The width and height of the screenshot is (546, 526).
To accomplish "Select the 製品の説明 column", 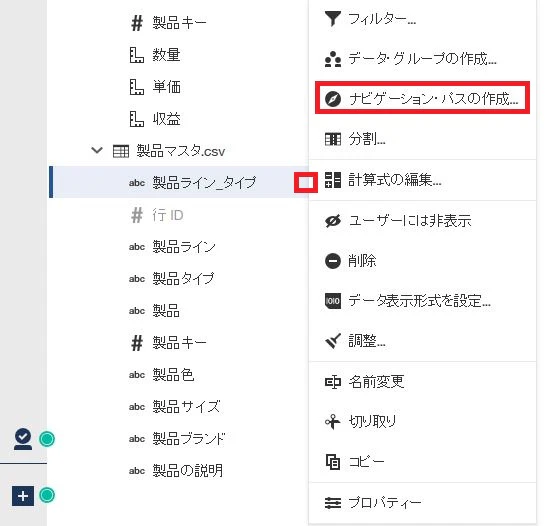I will click(188, 471).
